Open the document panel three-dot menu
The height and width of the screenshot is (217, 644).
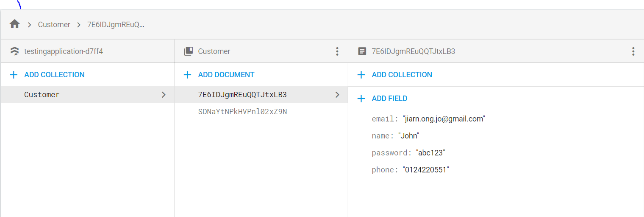[x=633, y=51]
